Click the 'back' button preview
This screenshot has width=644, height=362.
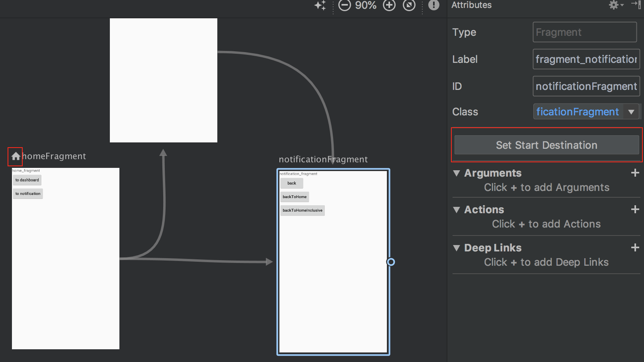click(x=292, y=183)
